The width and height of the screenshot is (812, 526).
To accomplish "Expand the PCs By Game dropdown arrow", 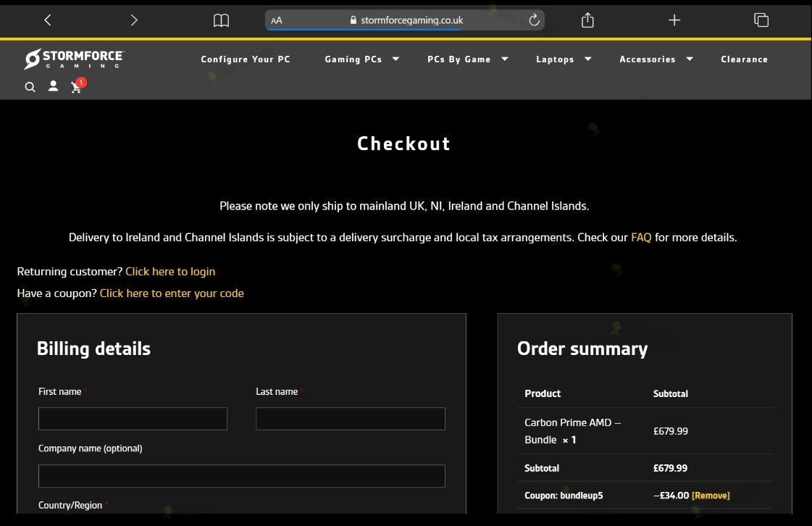I will (504, 59).
